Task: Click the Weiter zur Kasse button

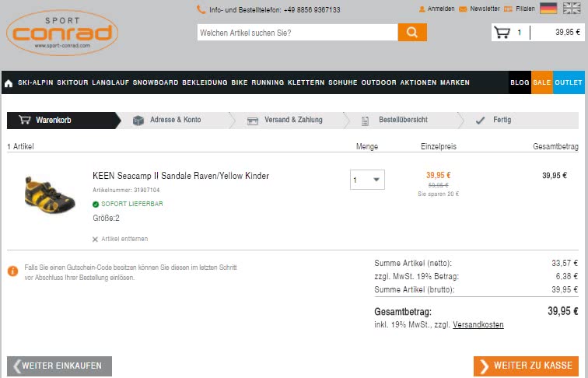Action: pos(526,366)
